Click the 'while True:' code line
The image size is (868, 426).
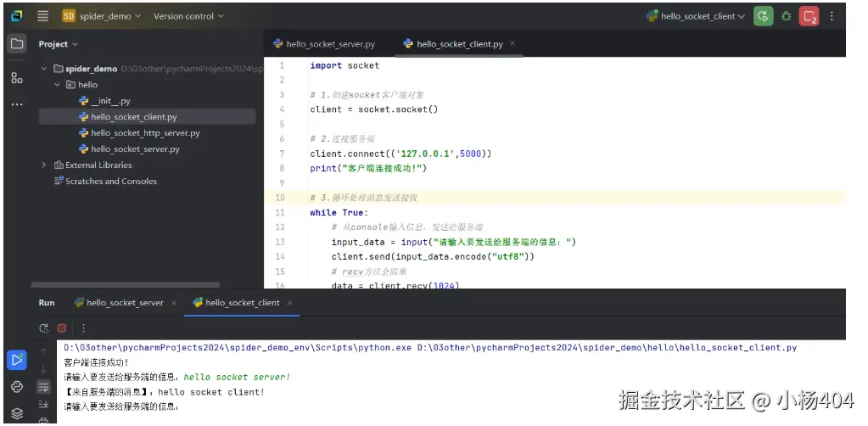point(339,213)
